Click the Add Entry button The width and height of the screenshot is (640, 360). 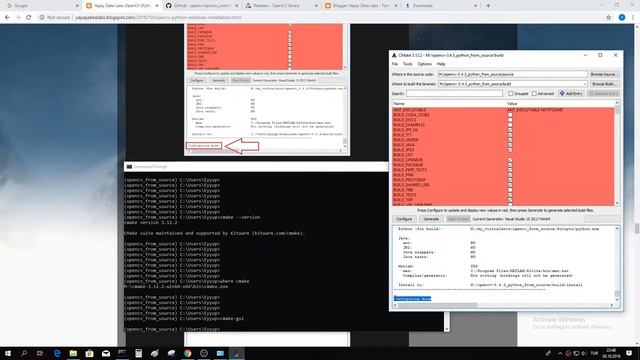point(571,93)
